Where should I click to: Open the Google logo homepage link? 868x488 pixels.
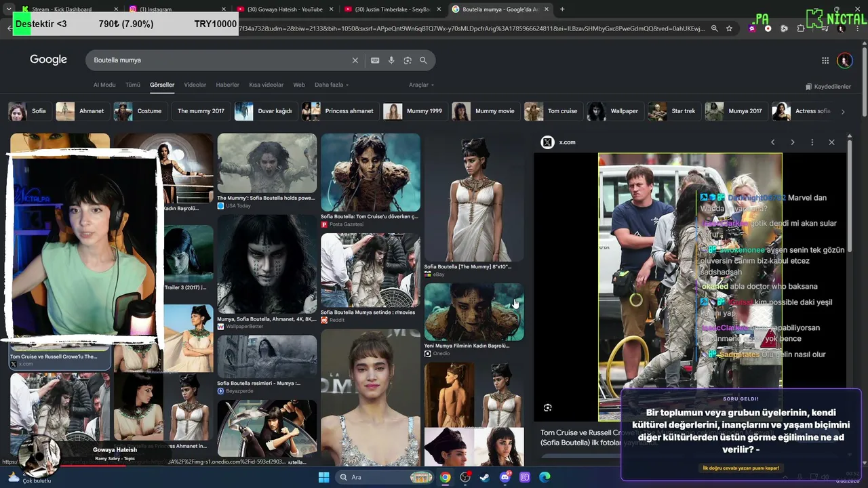[48, 60]
